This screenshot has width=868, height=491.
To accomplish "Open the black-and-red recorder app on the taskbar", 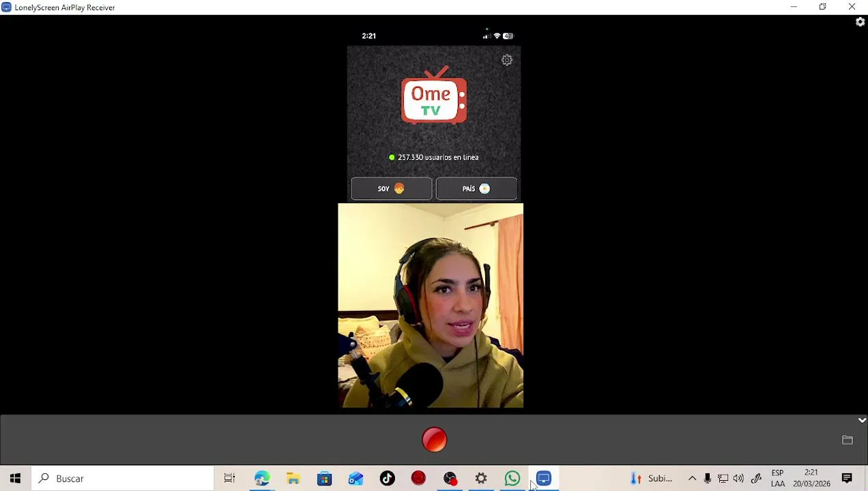I will [450, 479].
